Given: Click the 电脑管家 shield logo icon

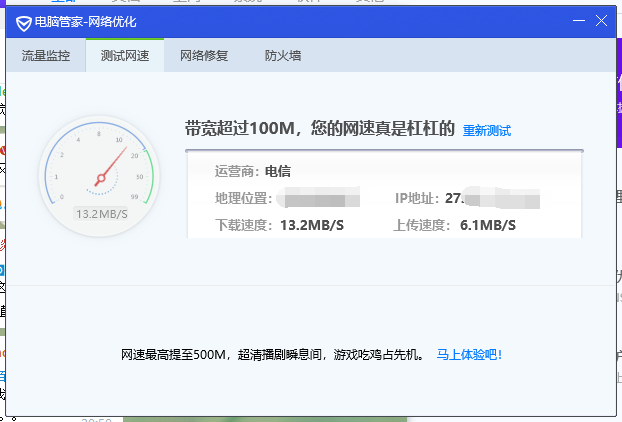Looking at the screenshot, I should [x=23, y=23].
